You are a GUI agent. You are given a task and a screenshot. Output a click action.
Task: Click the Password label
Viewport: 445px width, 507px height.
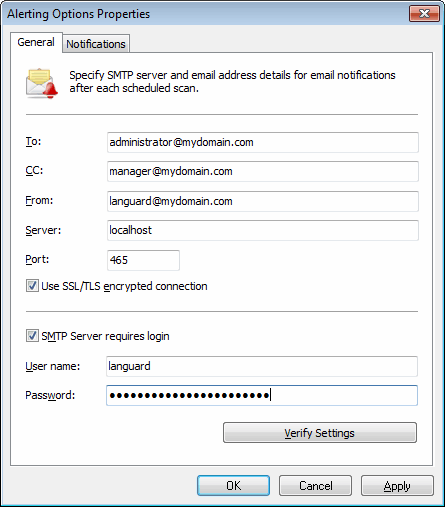tap(50, 395)
